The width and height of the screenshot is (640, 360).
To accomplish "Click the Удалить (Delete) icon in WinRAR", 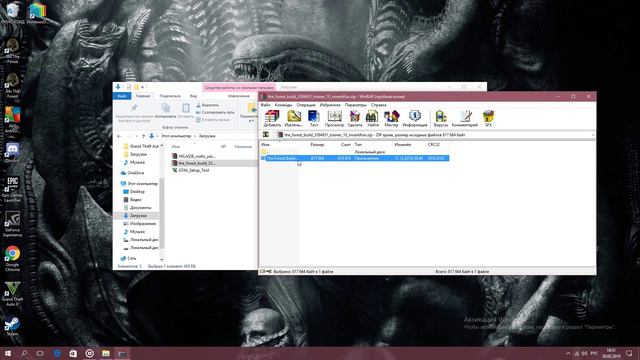I will click(x=355, y=118).
